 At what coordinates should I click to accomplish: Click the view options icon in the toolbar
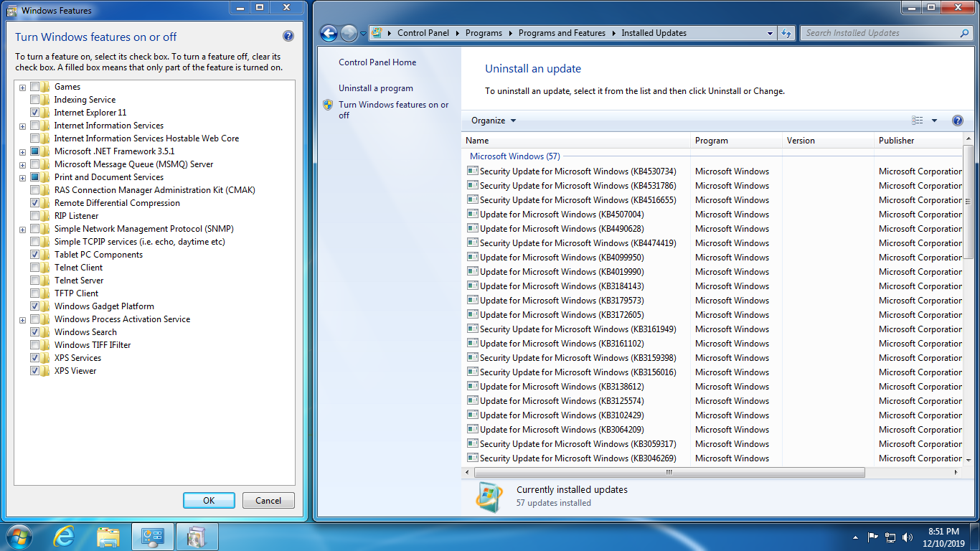click(x=918, y=121)
